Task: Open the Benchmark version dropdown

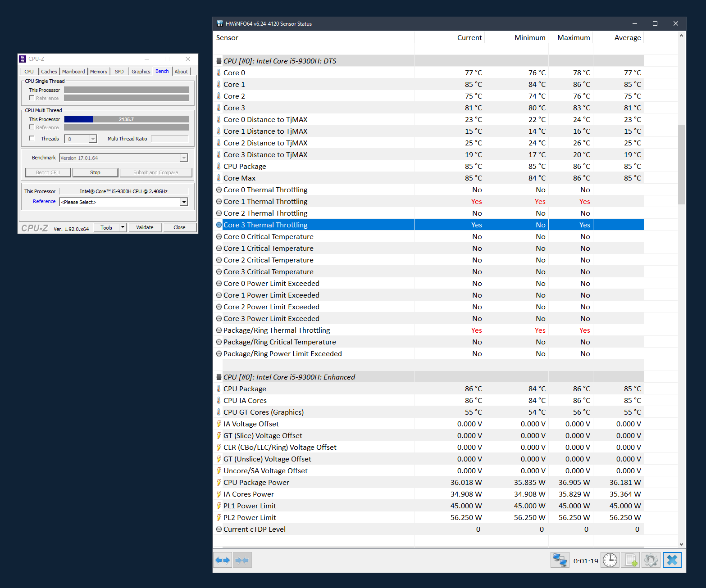Action: tap(184, 158)
